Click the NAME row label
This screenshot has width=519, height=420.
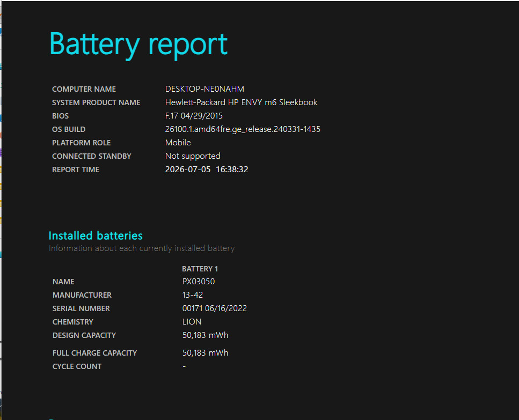click(63, 282)
